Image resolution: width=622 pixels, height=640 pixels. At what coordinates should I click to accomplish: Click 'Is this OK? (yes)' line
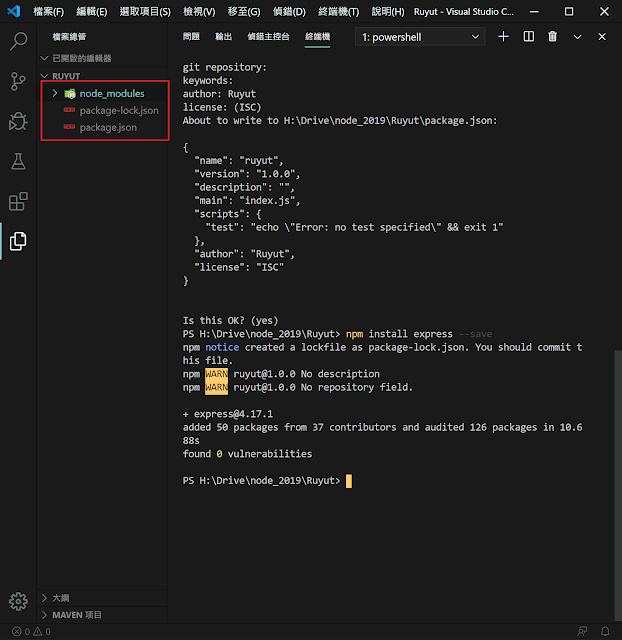coord(230,320)
